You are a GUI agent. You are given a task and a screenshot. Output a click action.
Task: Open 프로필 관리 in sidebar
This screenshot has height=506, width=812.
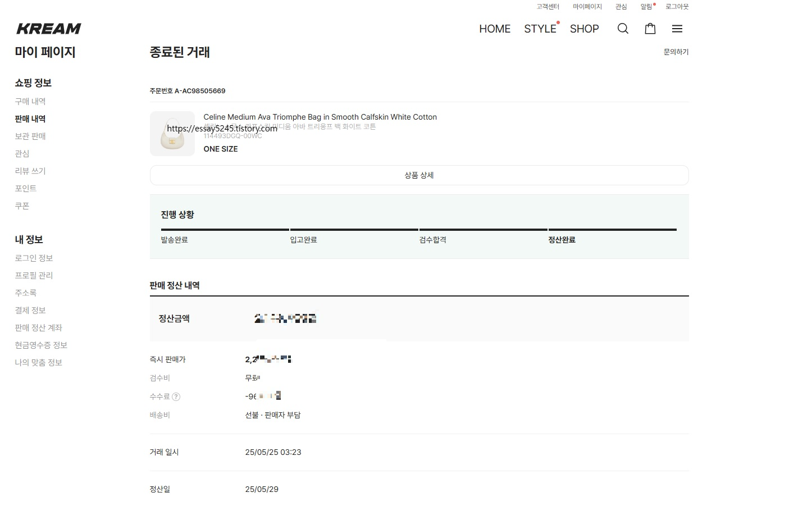pyautogui.click(x=34, y=275)
